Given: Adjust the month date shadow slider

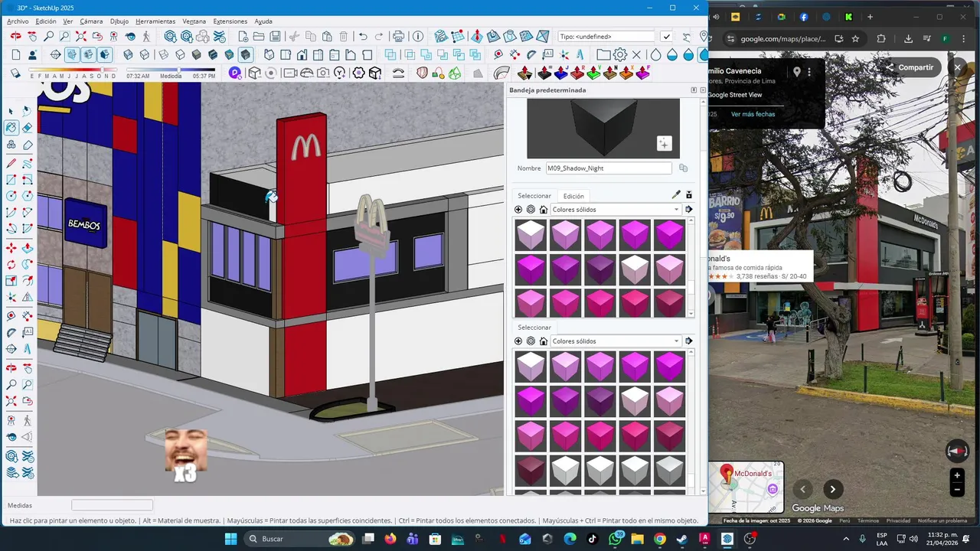Looking at the screenshot, I should point(73,70).
